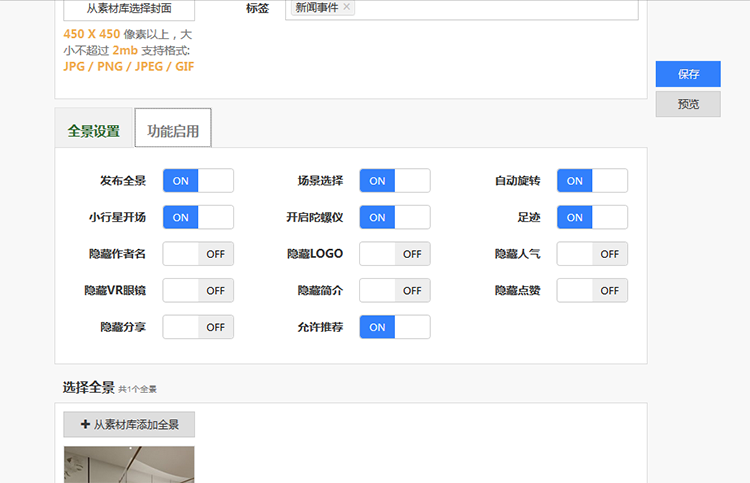Enable the 隐藏简介 switch
This screenshot has width=750, height=483.
coord(395,290)
